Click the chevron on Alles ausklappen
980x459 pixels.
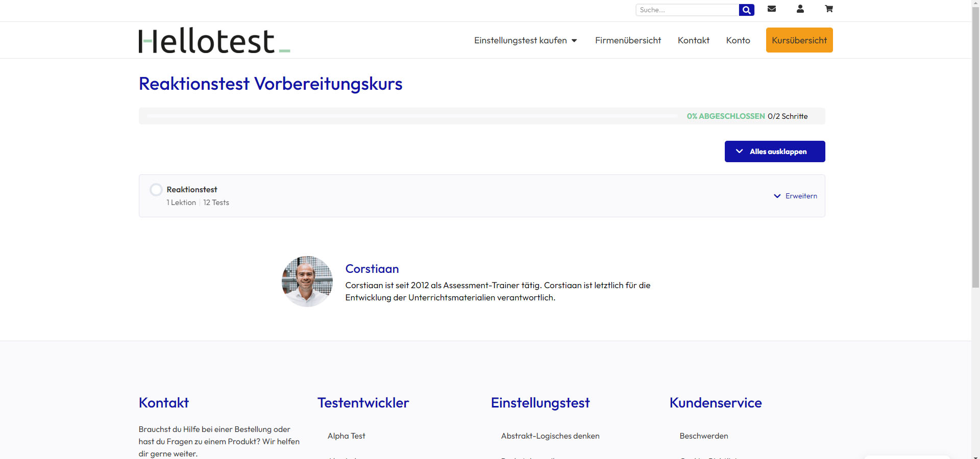click(739, 151)
